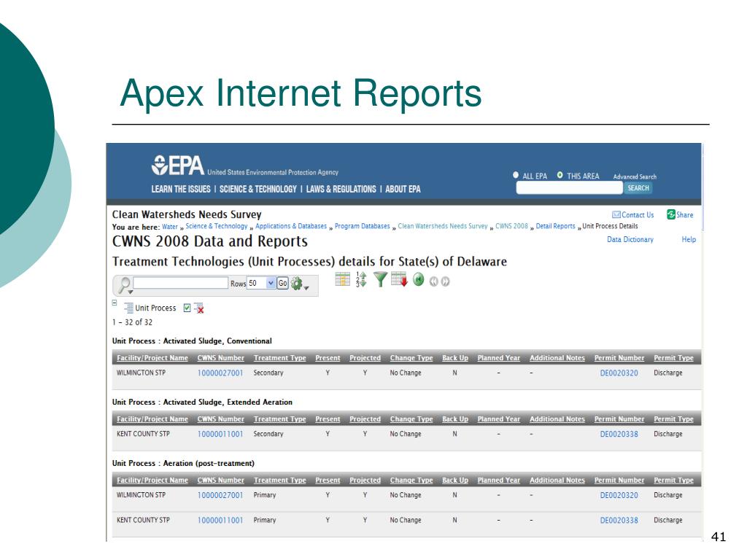Click Facility/Project Name header under Activated Sludge, Conventional
The height and width of the screenshot is (560, 747).
[152, 358]
